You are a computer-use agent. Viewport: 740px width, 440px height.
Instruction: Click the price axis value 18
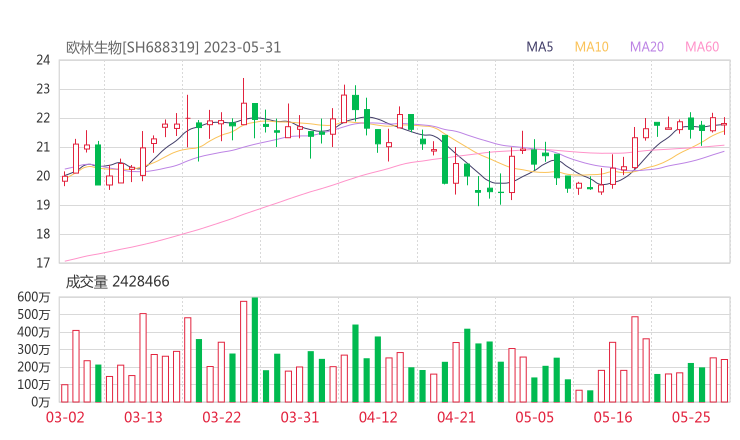(x=43, y=234)
